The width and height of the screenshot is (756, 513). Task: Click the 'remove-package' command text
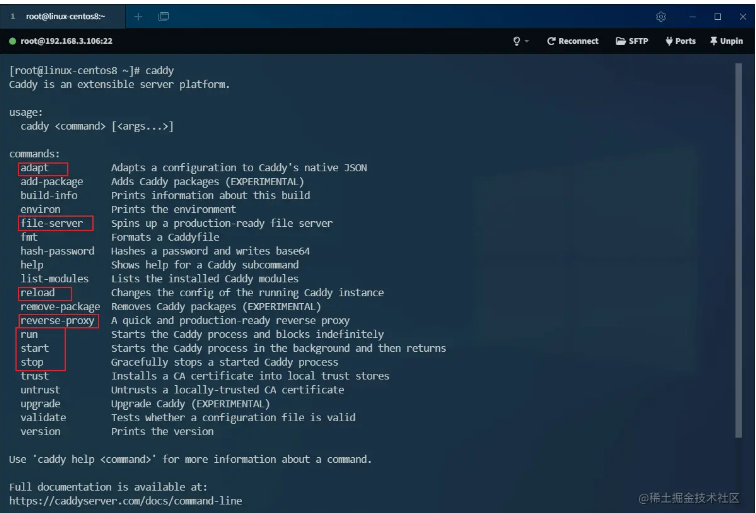60,307
